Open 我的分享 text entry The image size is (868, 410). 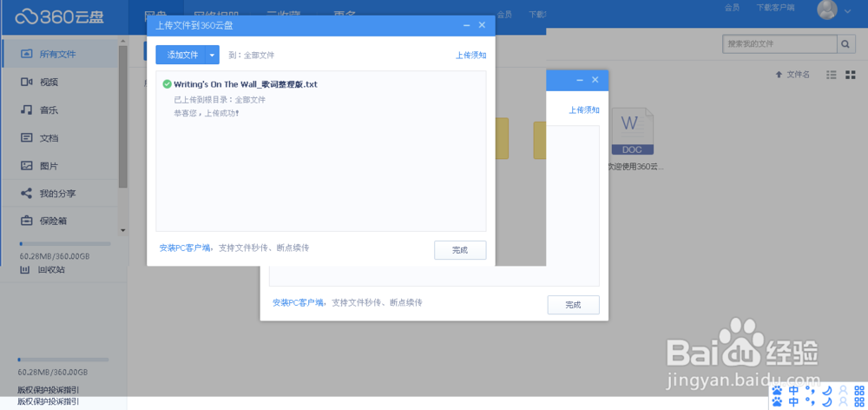point(57,194)
